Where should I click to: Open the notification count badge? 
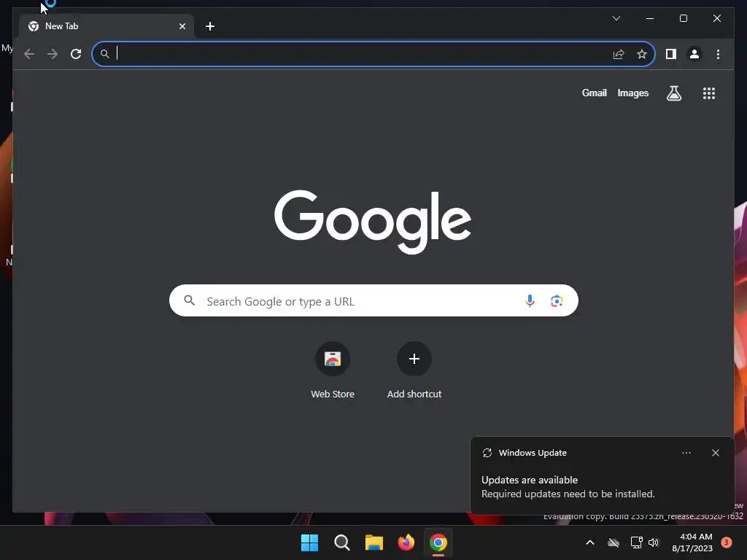point(726,542)
